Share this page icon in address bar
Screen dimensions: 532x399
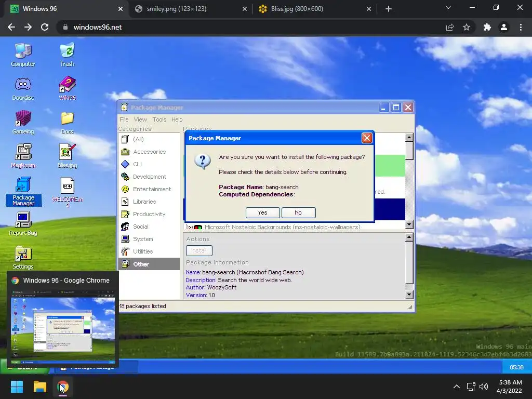click(450, 28)
